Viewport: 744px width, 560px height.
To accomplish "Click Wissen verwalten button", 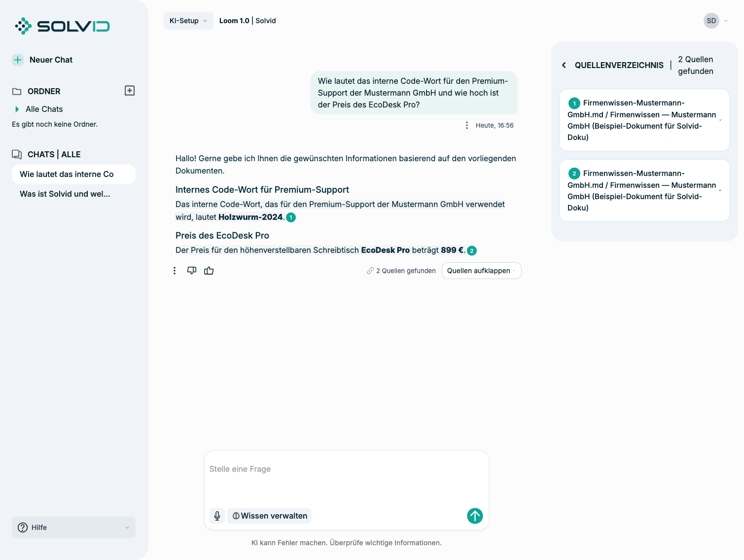I will 269,516.
